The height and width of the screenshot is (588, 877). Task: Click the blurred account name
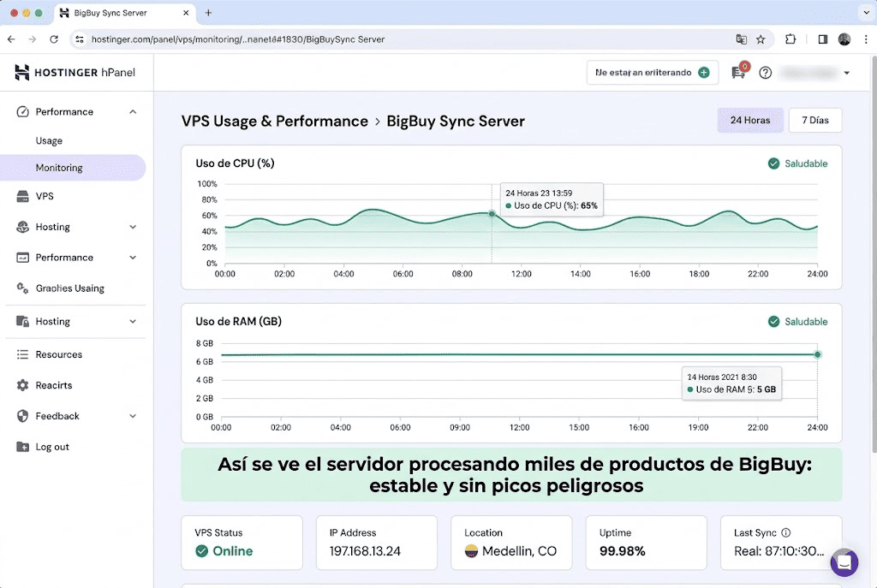pos(808,73)
